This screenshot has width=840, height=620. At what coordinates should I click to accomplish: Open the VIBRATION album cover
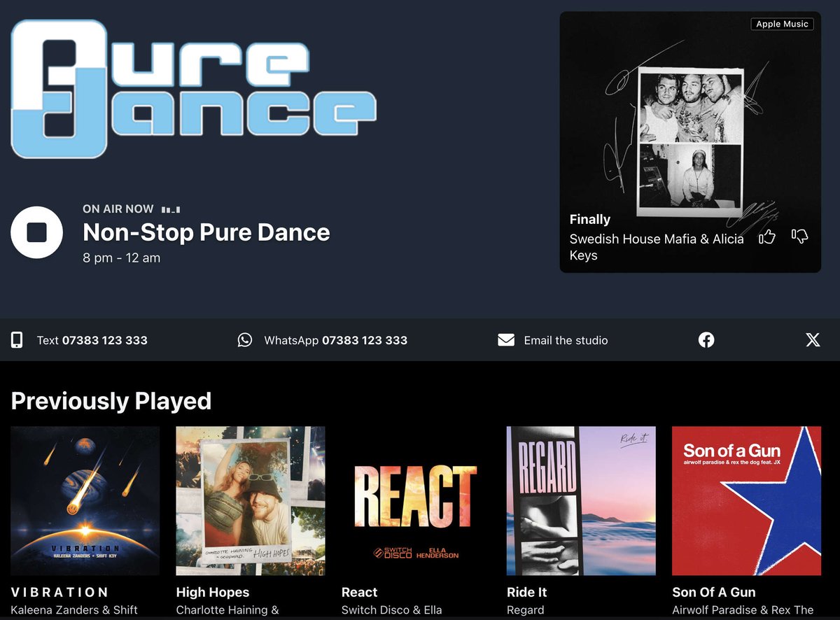[x=85, y=501]
